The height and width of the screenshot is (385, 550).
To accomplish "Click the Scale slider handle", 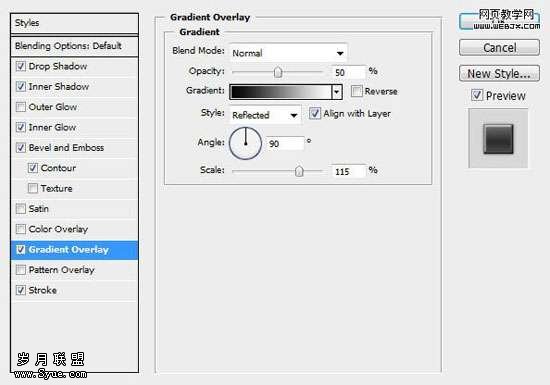I will (299, 171).
